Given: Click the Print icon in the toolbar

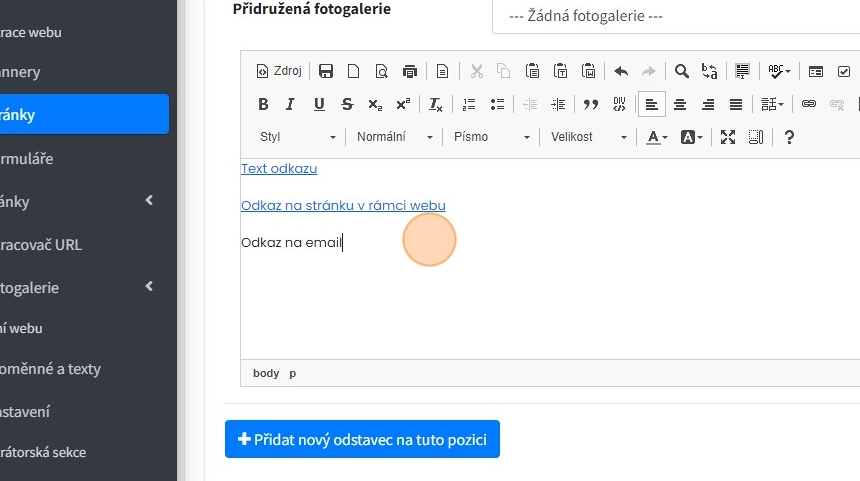Looking at the screenshot, I should pyautogui.click(x=409, y=71).
